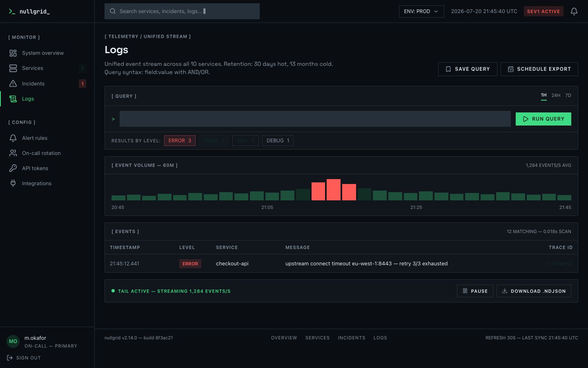Click the Save Query button
The width and height of the screenshot is (588, 368).
(x=468, y=69)
